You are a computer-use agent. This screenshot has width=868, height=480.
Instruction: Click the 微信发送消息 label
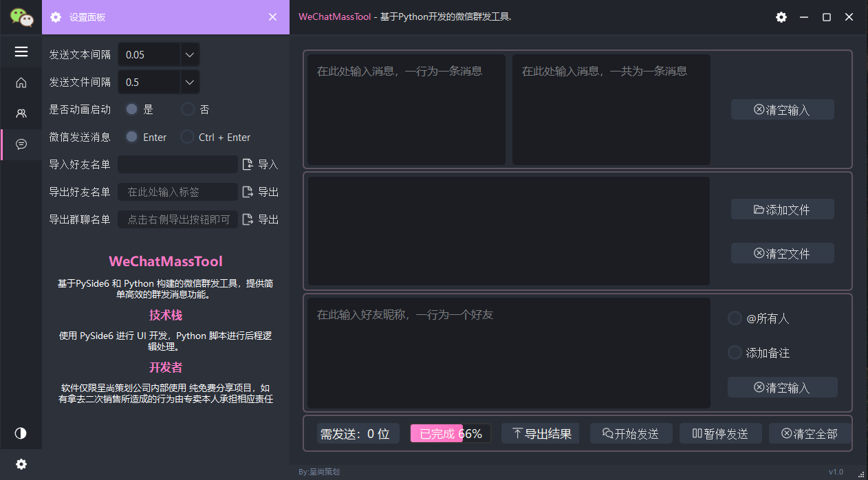[80, 137]
